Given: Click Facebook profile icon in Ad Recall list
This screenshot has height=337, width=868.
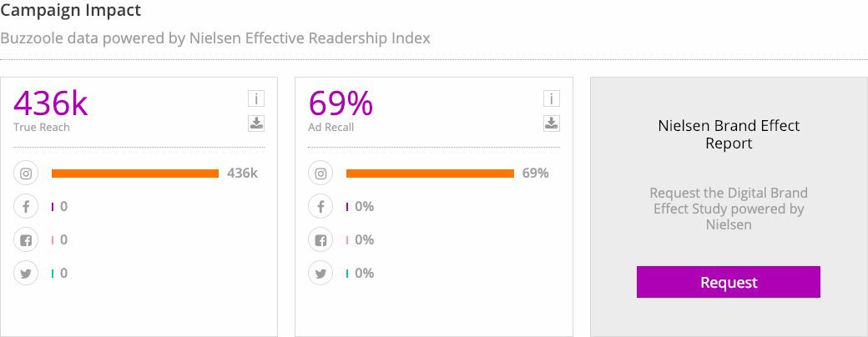Looking at the screenshot, I should pos(320,207).
